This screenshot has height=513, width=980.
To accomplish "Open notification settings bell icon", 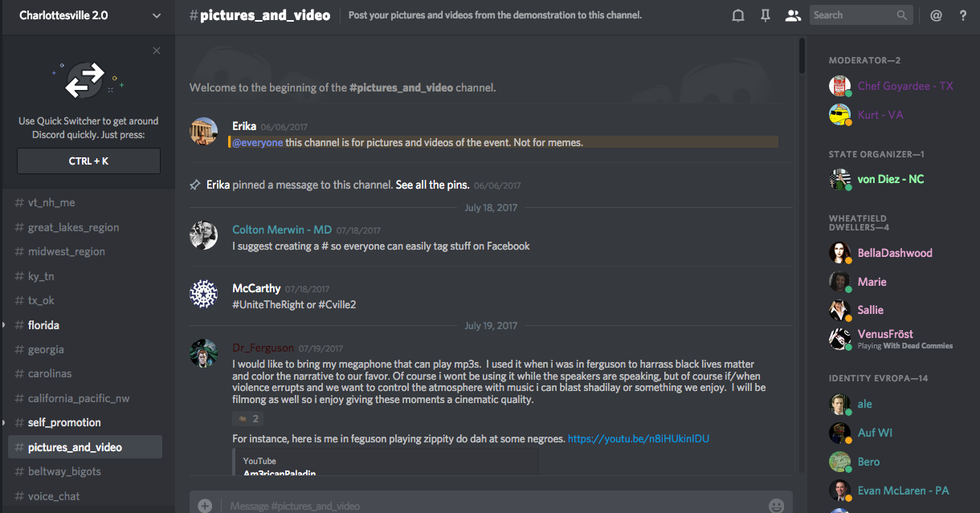I will point(738,15).
